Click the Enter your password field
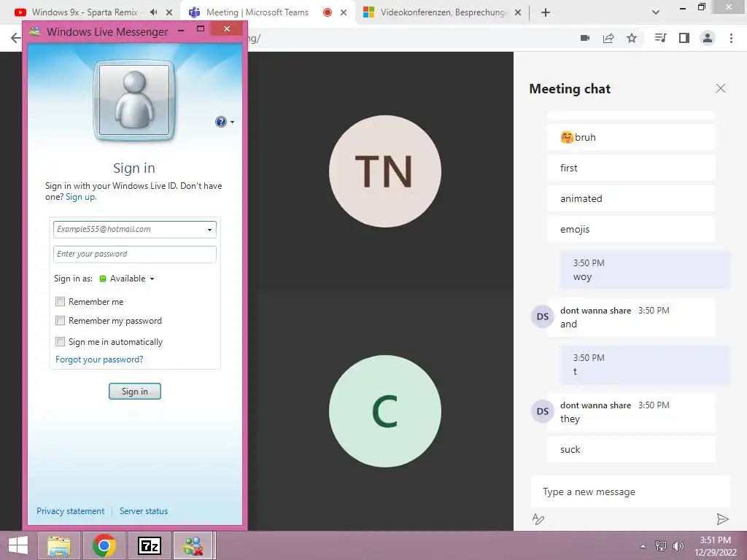This screenshot has height=560, width=747. 135,254
